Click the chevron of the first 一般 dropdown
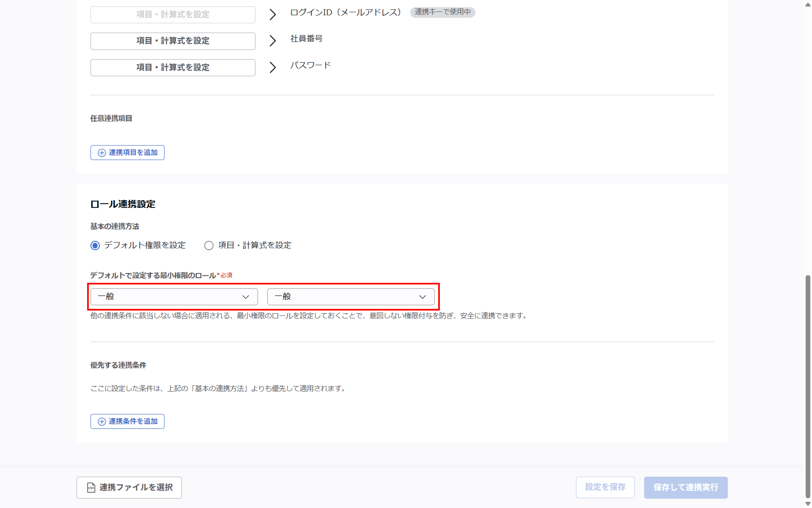 click(x=246, y=297)
